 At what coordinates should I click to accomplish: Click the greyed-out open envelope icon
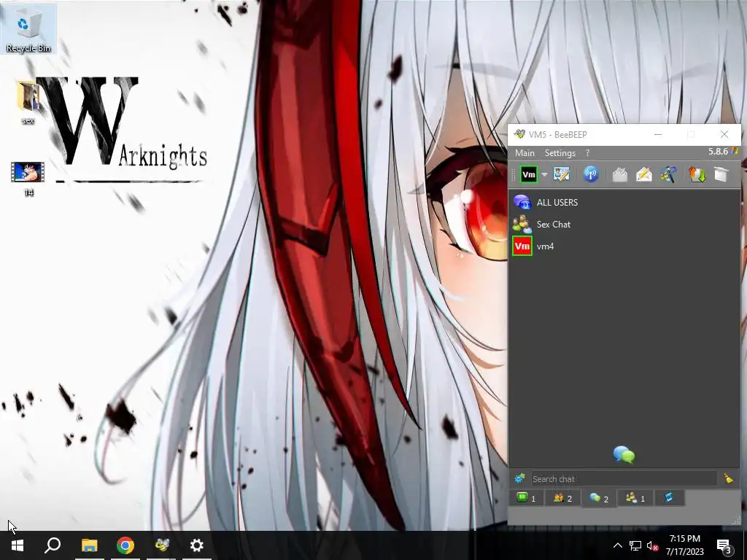pyautogui.click(x=620, y=175)
